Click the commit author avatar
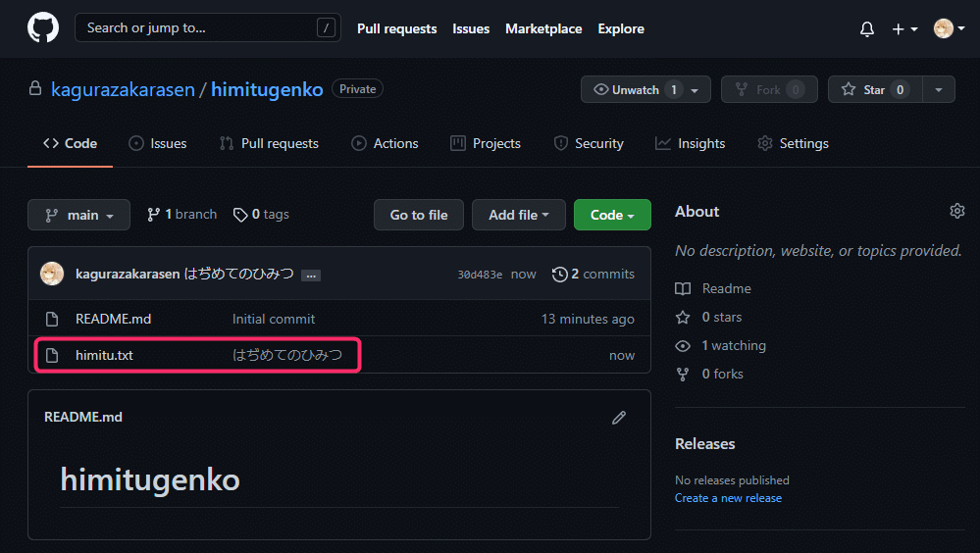The height and width of the screenshot is (553, 980). 52,274
